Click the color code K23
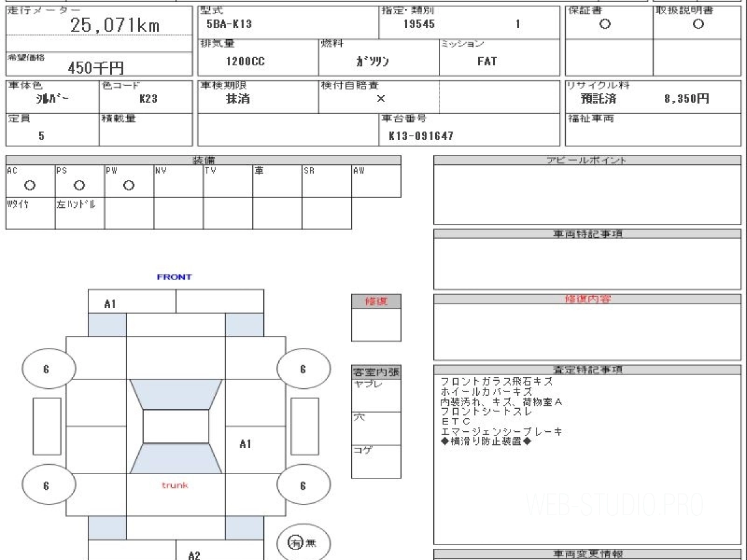 tap(148, 98)
